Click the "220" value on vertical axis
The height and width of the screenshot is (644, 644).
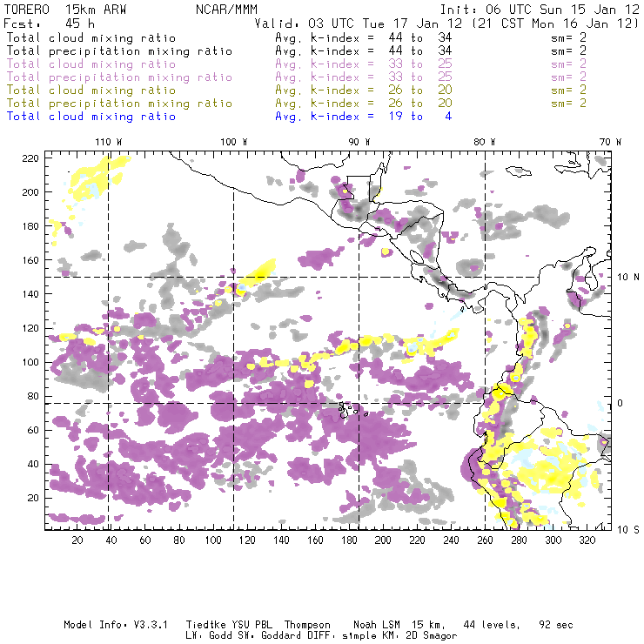(x=30, y=158)
